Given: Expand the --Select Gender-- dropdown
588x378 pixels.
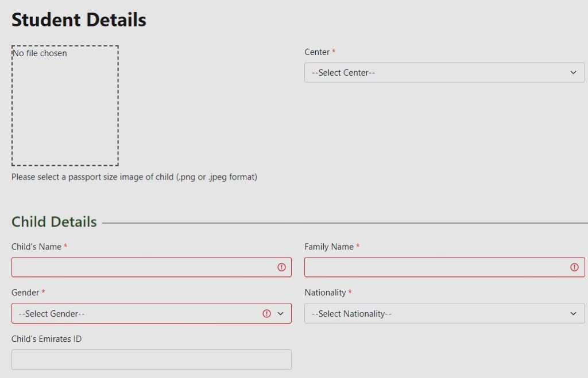Looking at the screenshot, I should click(138, 314).
